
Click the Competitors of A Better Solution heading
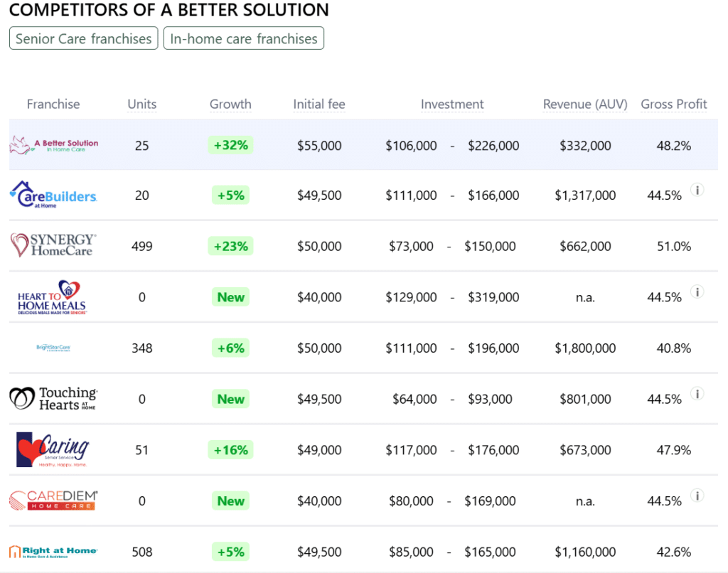click(169, 10)
